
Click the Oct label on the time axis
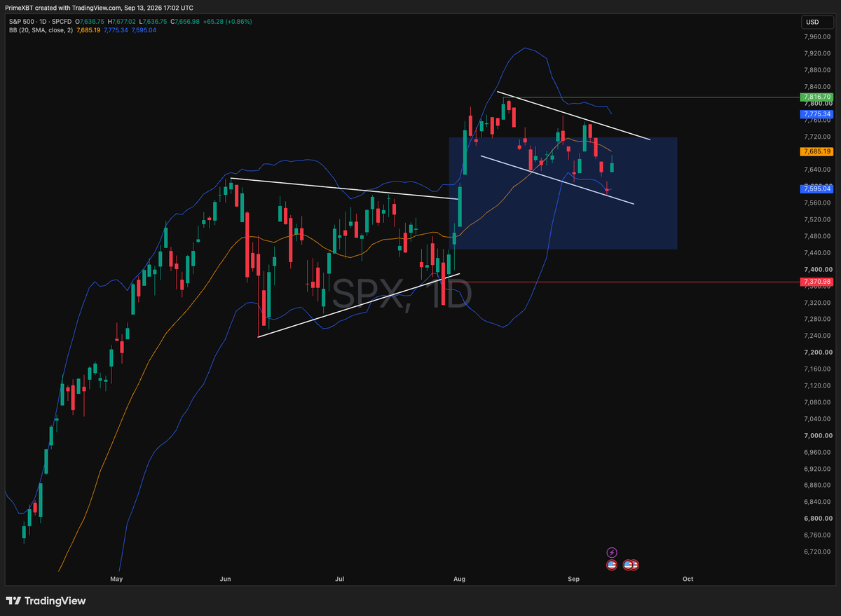[x=688, y=580]
